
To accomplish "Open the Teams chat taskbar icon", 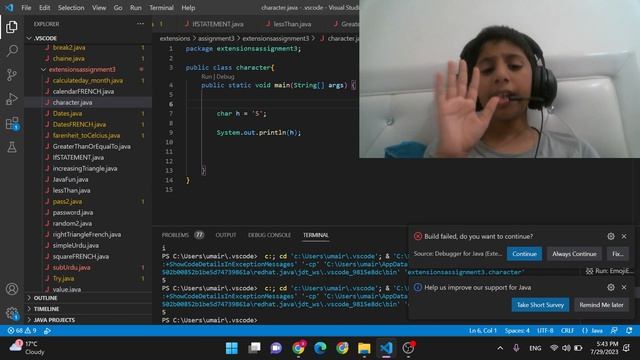I will pyautogui.click(x=276, y=348).
